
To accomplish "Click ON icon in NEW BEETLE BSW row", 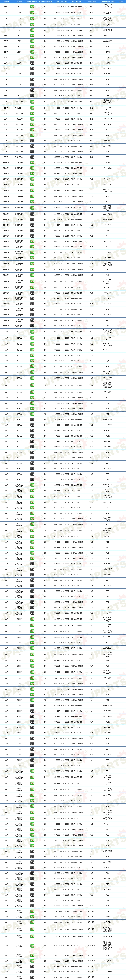I will [32, 977].
